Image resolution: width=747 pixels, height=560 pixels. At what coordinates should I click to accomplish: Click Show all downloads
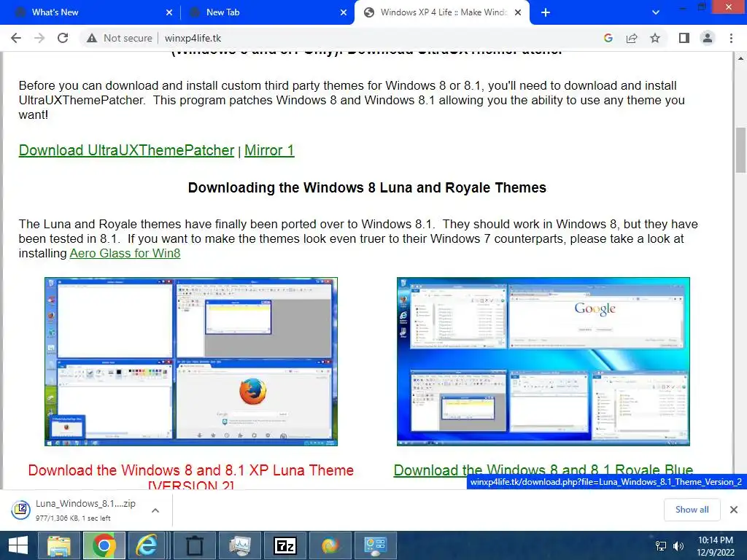(x=692, y=510)
